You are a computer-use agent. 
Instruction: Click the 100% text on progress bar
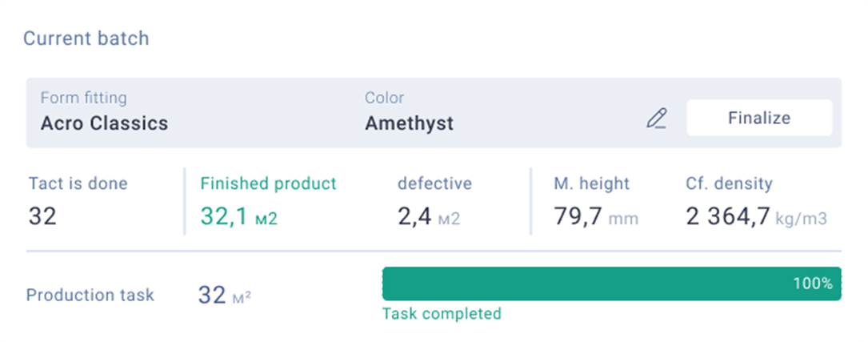coord(813,284)
